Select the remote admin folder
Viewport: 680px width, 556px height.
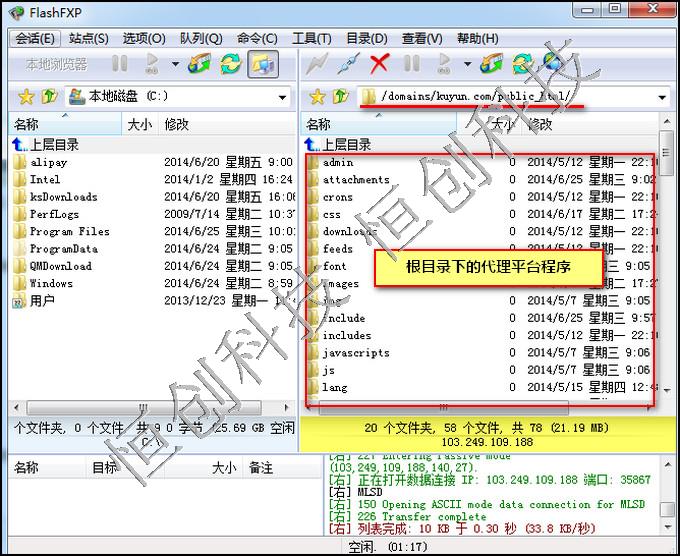click(337, 162)
